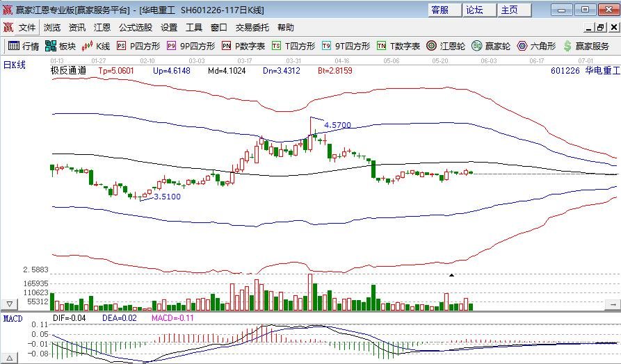Image resolution: width=621 pixels, height=364 pixels.
Task: Open the 公式选股 menu
Action: point(136,27)
